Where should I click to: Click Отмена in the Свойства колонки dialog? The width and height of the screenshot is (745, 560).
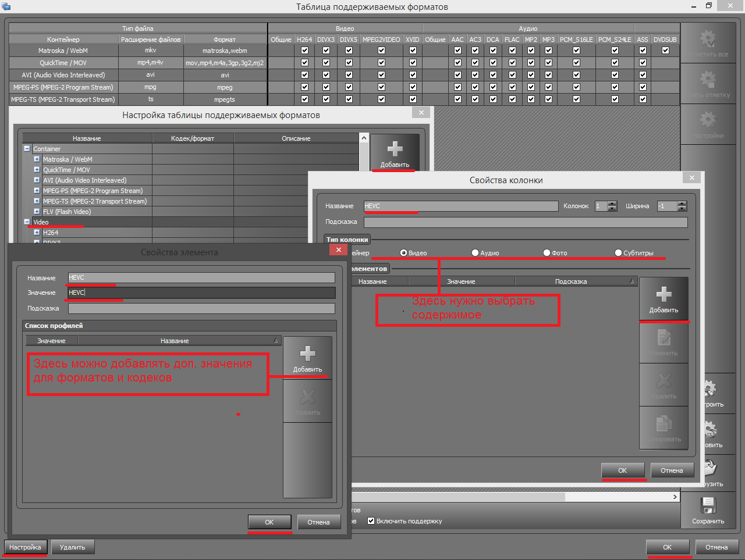click(x=671, y=470)
